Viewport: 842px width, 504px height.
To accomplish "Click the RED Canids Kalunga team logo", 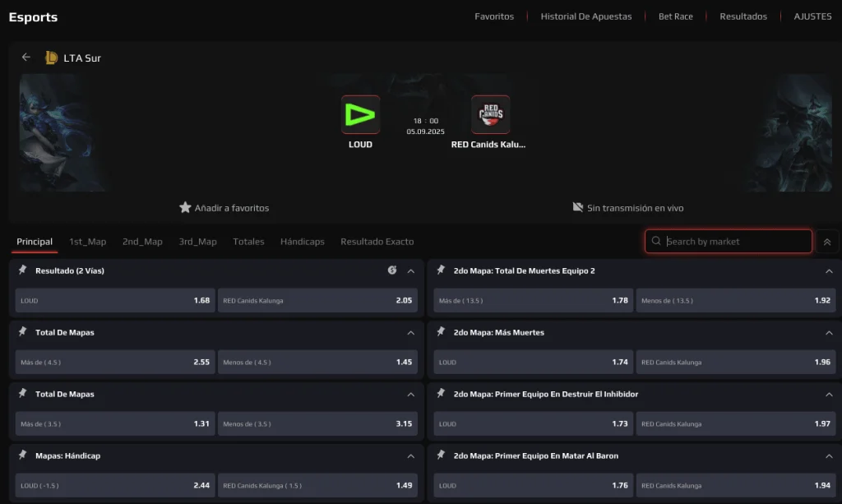I will pyautogui.click(x=490, y=114).
